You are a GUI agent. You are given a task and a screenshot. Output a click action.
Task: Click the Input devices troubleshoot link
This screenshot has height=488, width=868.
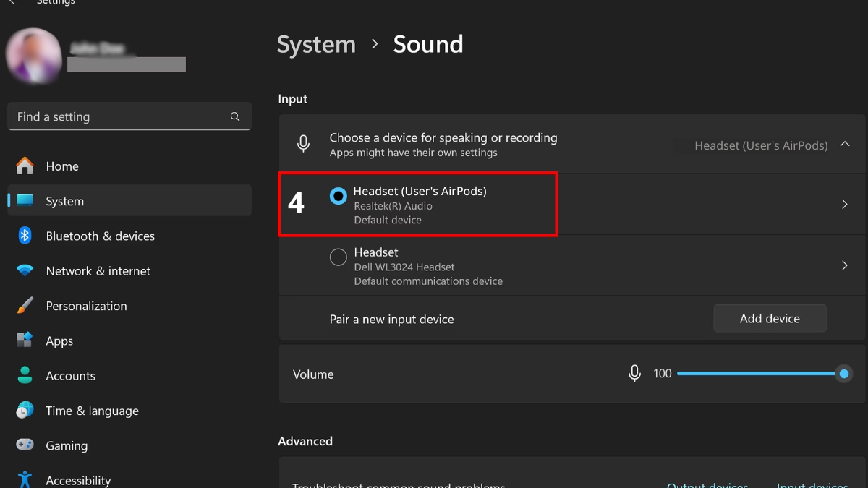pos(812,484)
